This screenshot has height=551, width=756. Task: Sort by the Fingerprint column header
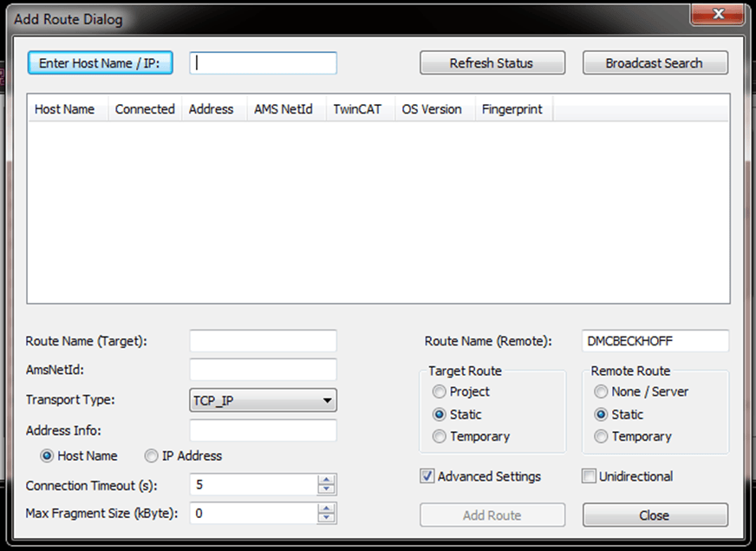pos(514,109)
